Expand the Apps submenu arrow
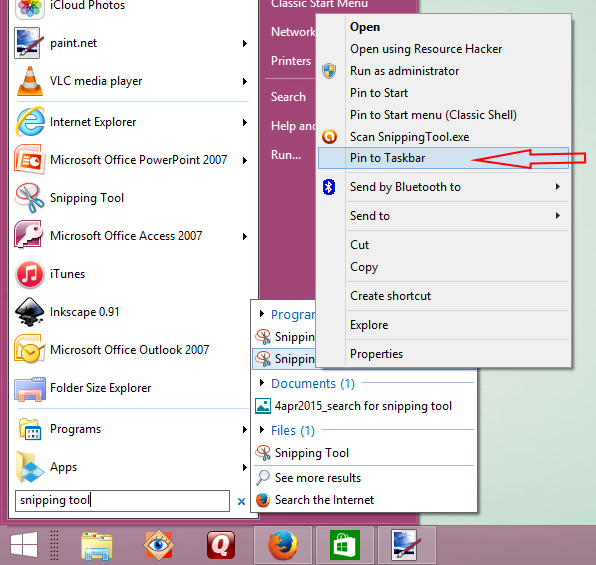The height and width of the screenshot is (565, 596). [x=245, y=467]
